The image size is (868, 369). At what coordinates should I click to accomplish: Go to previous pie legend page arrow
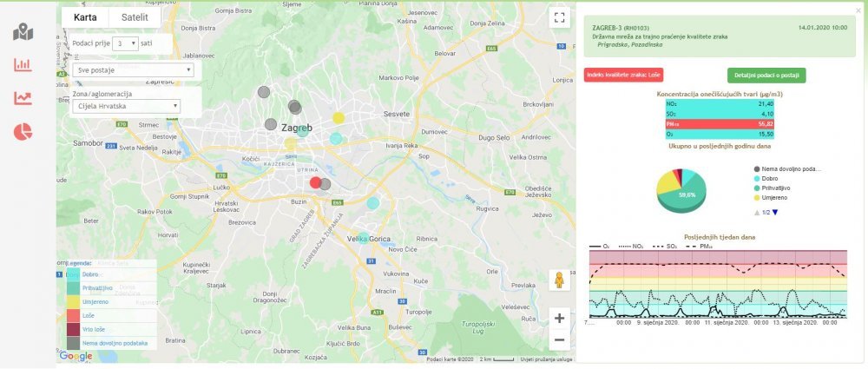pyautogui.click(x=757, y=212)
